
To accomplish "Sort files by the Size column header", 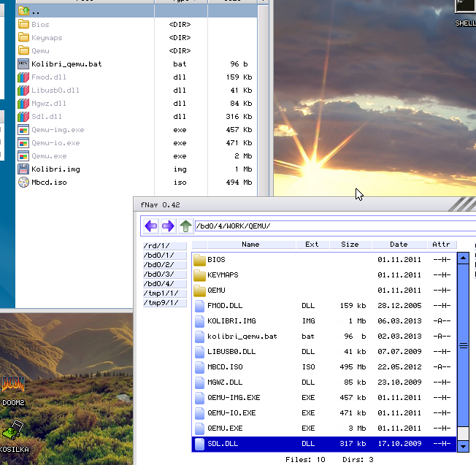I will point(350,245).
